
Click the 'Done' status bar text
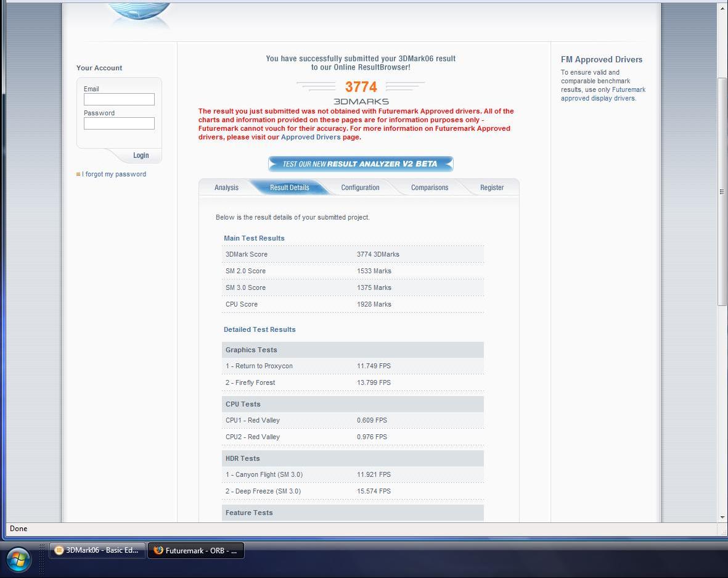pyautogui.click(x=18, y=529)
